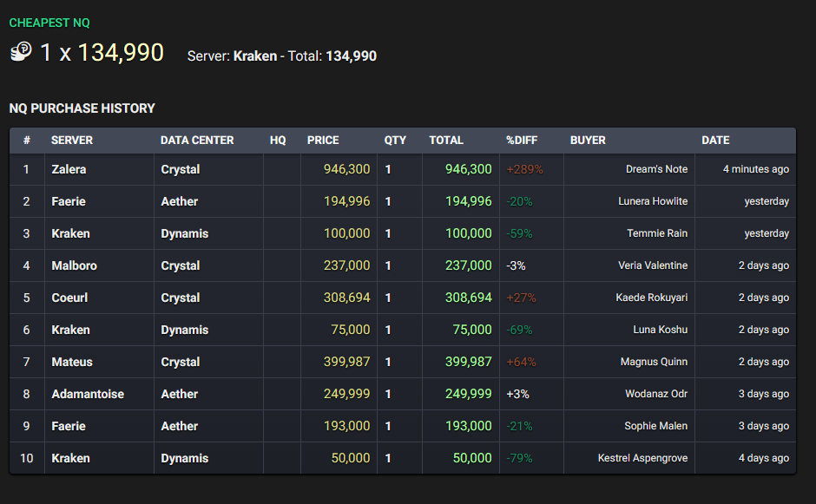Click the -79% difference value

[x=519, y=458]
